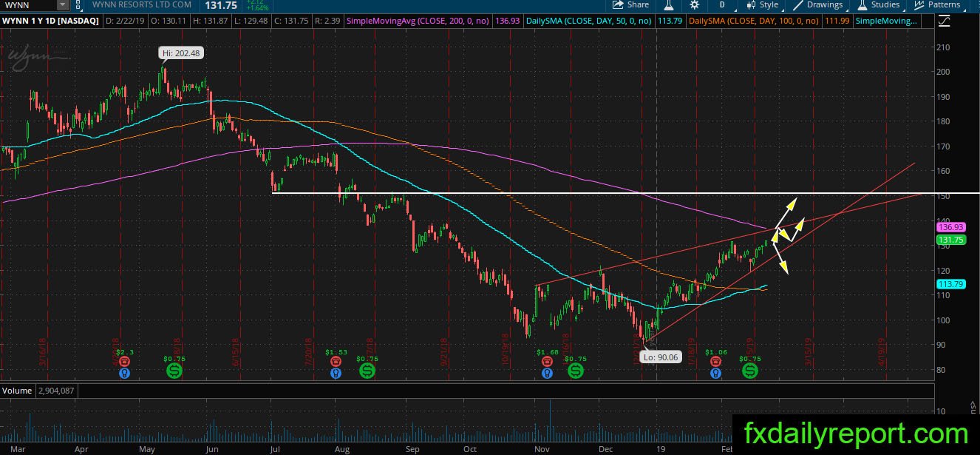Screen dimensions: 980x455
Task: Click the symbol link clipboard icon
Action: coord(79,4)
